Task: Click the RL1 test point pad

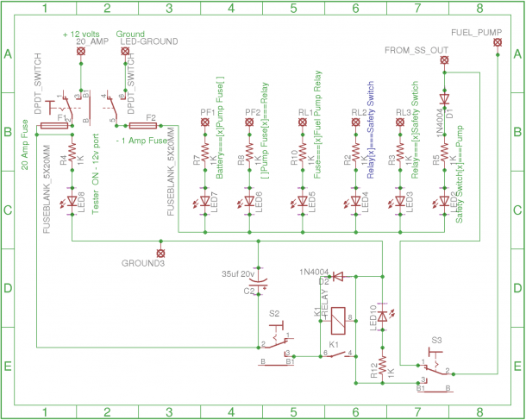Action: point(303,122)
